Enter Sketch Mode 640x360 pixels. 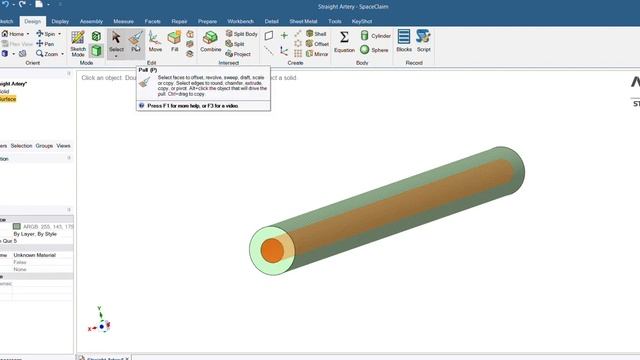78,43
